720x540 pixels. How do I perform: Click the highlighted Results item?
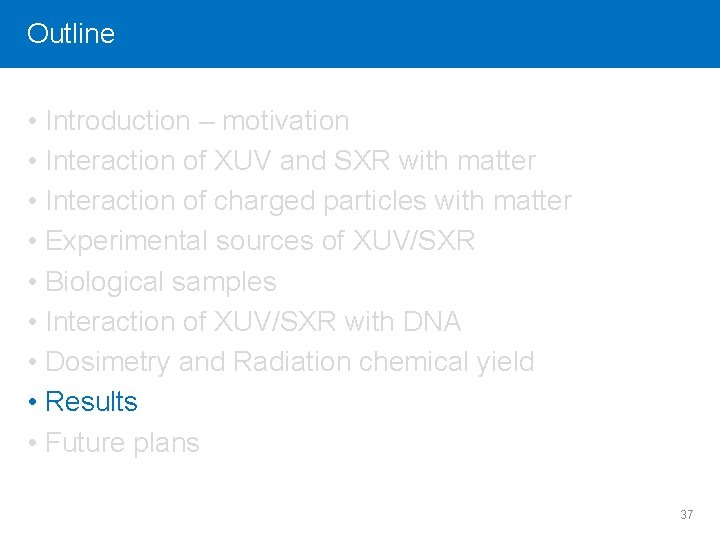pyautogui.click(x=92, y=402)
